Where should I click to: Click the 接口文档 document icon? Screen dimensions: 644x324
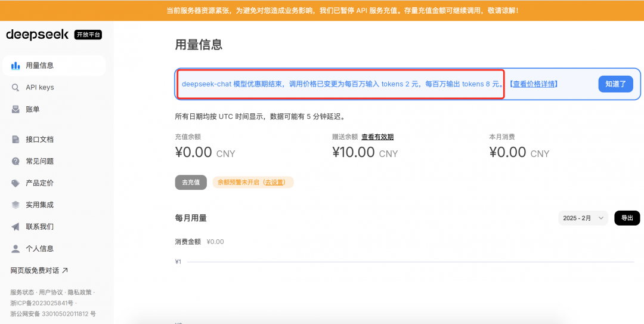16,140
